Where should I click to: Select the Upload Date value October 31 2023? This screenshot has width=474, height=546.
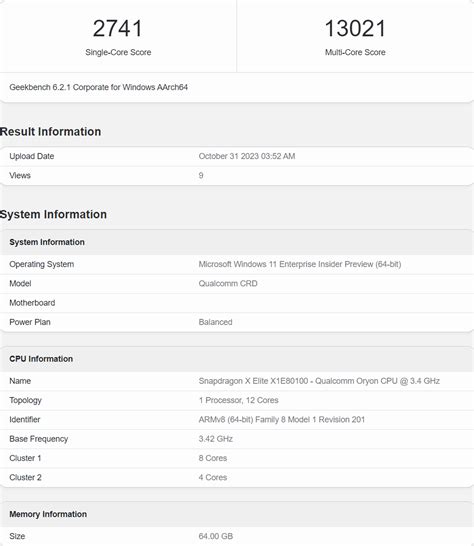pos(247,156)
